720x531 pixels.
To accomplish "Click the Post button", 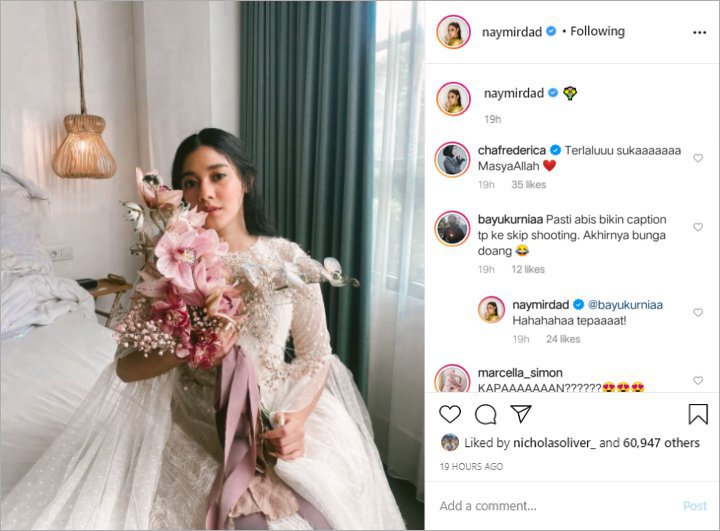I will pyautogui.click(x=695, y=506).
